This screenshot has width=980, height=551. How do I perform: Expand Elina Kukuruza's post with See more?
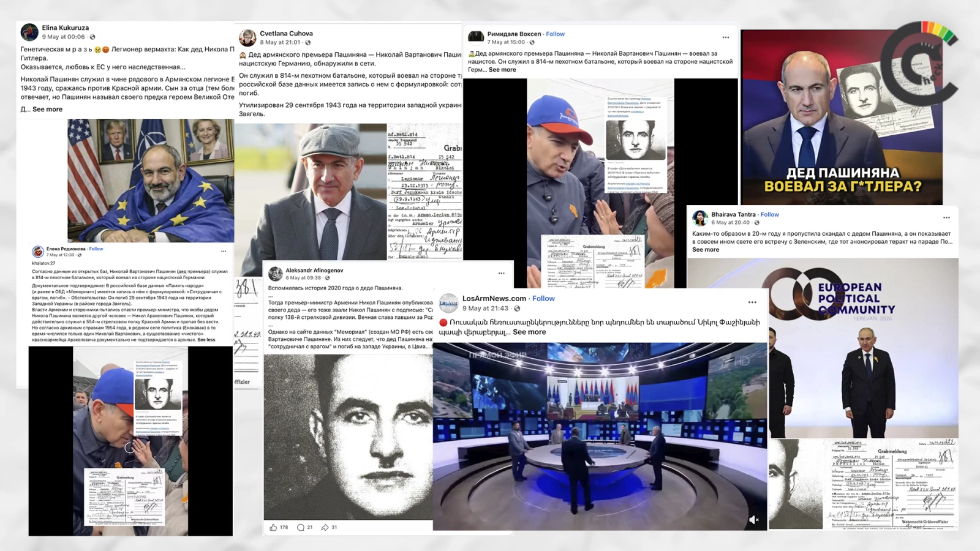(x=47, y=110)
